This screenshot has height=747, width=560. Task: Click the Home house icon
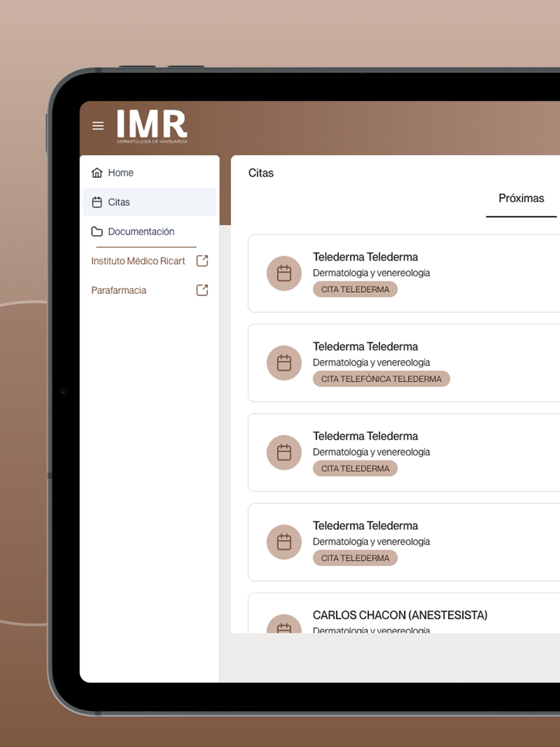click(x=97, y=173)
